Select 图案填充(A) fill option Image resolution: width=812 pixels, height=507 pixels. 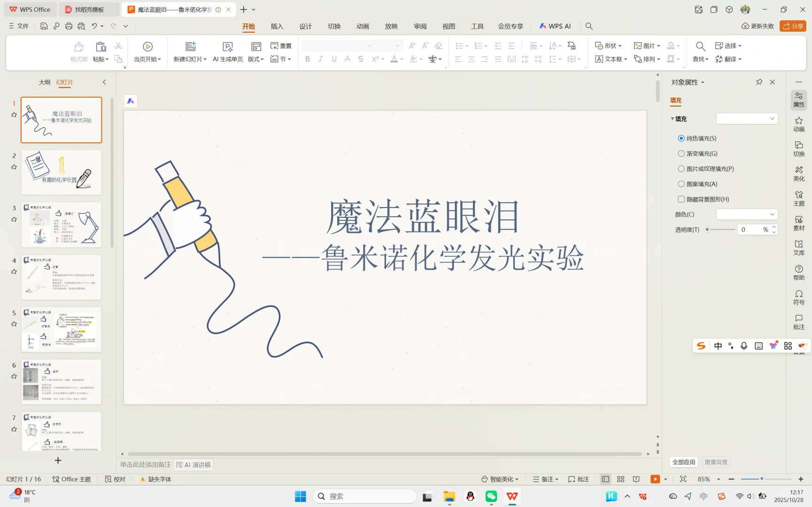[x=681, y=184]
